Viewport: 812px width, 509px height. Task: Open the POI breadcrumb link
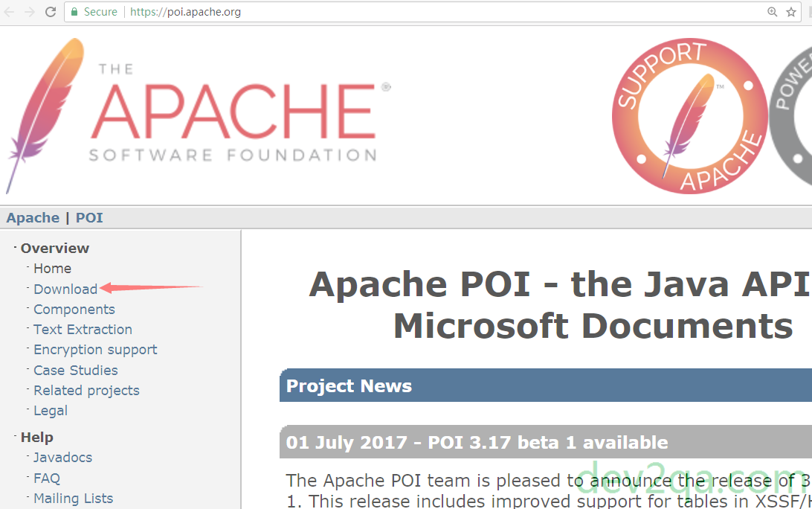pos(89,218)
